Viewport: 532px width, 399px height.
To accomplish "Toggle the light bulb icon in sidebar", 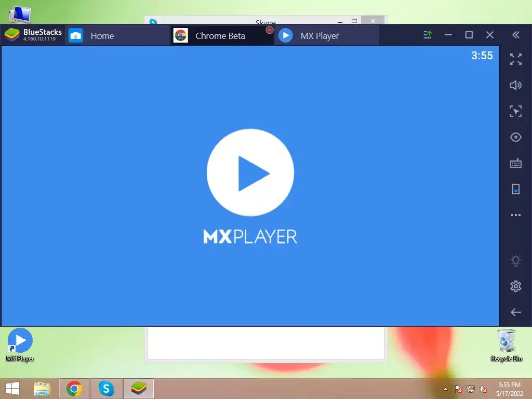I will pos(516,260).
